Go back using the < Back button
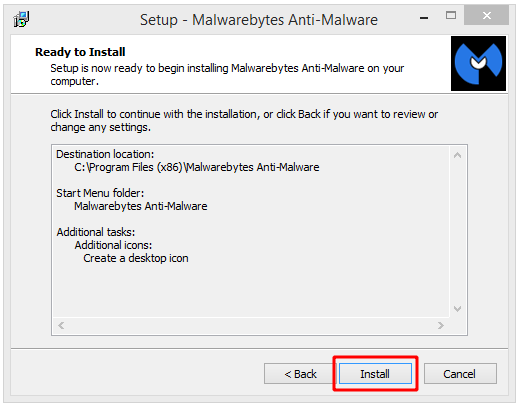This screenshot has height=405, width=521. coord(300,374)
